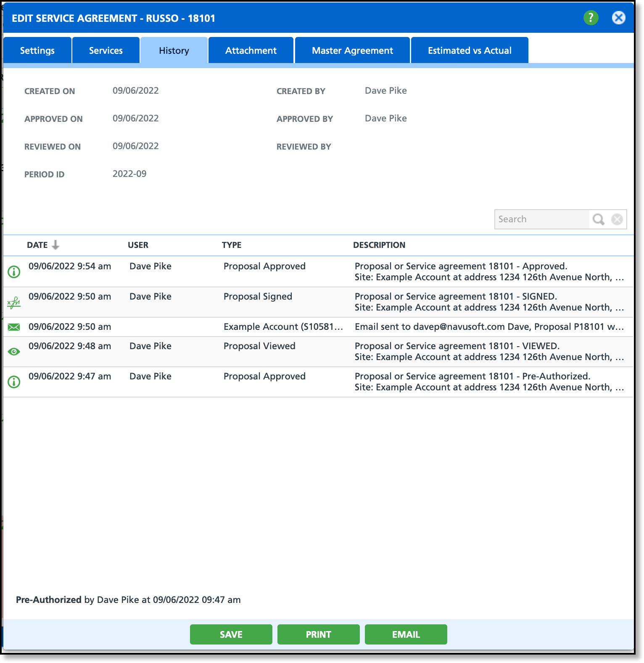Click the Reviewed On date value

[x=136, y=146]
